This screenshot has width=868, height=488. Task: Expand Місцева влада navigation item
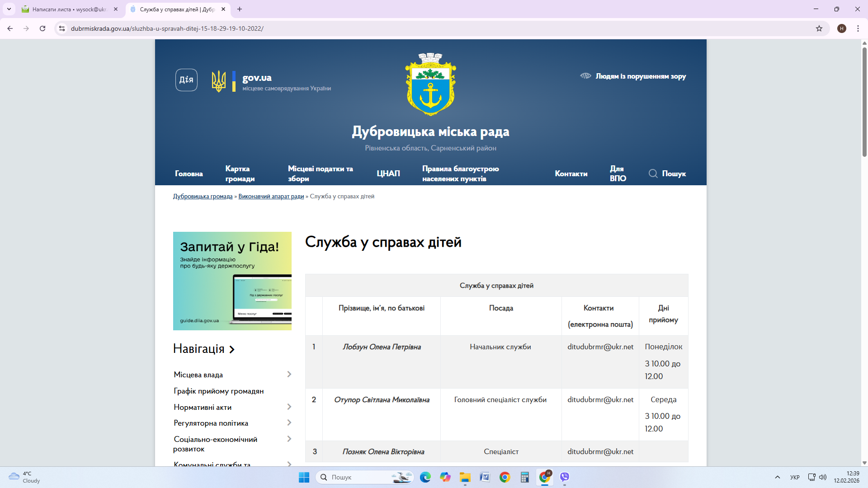click(x=289, y=374)
